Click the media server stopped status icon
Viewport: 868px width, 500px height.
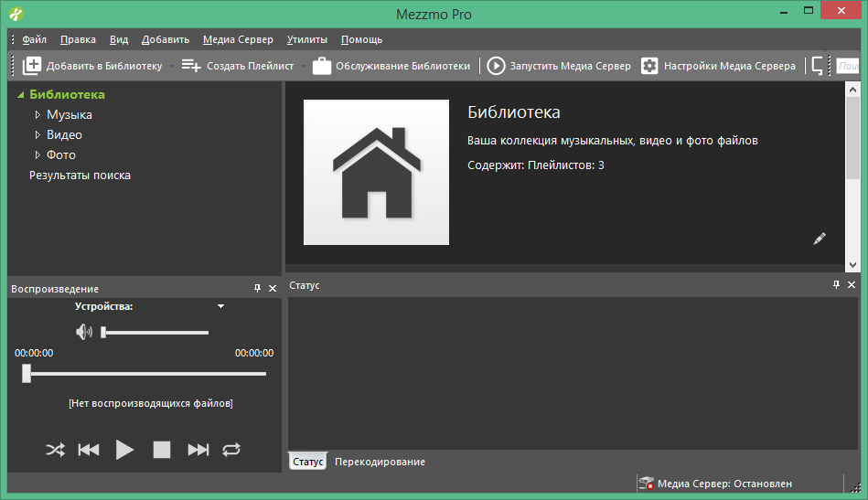coord(646,483)
